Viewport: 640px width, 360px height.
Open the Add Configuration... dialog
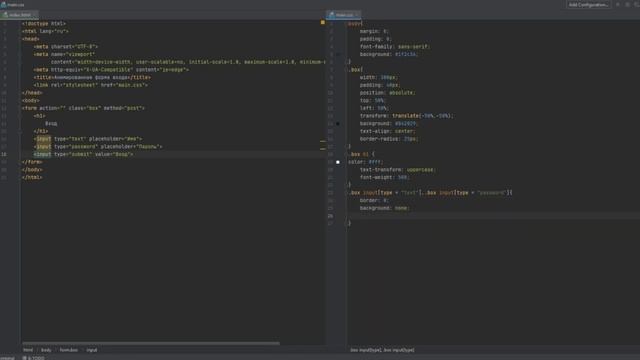pyautogui.click(x=589, y=4)
